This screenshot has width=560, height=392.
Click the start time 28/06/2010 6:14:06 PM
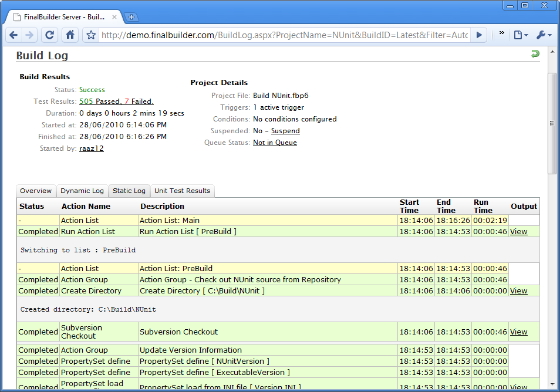(123, 125)
